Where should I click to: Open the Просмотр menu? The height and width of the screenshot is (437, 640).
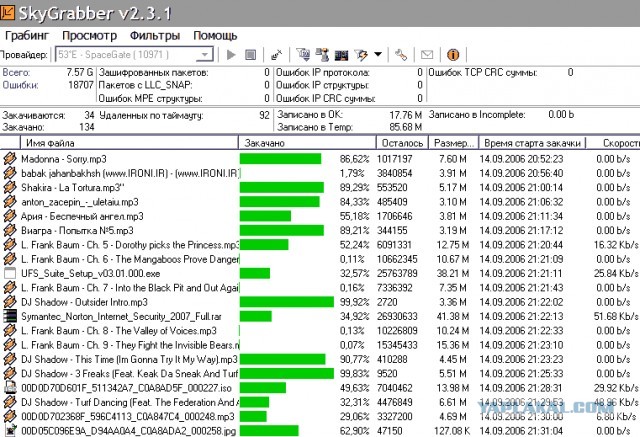click(x=89, y=36)
